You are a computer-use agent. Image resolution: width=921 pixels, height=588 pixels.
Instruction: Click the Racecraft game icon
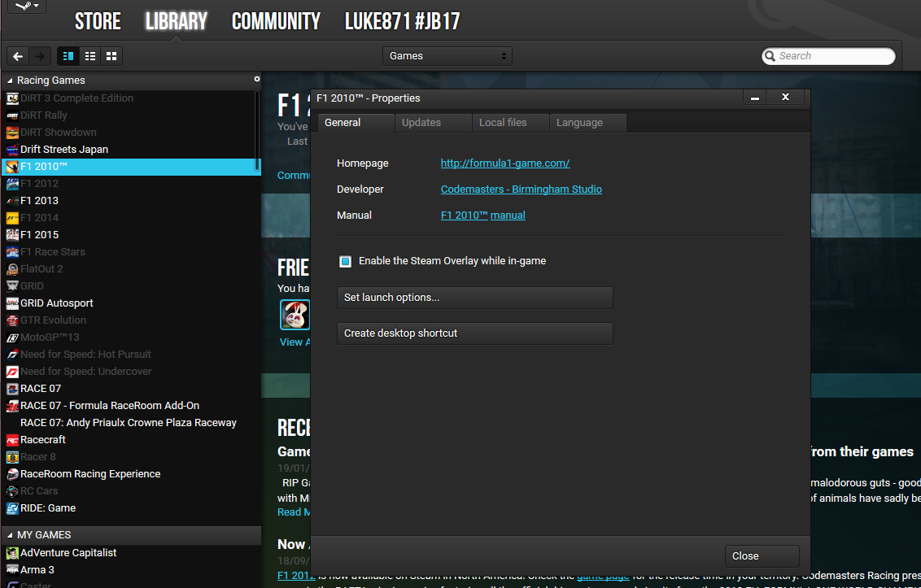click(12, 439)
